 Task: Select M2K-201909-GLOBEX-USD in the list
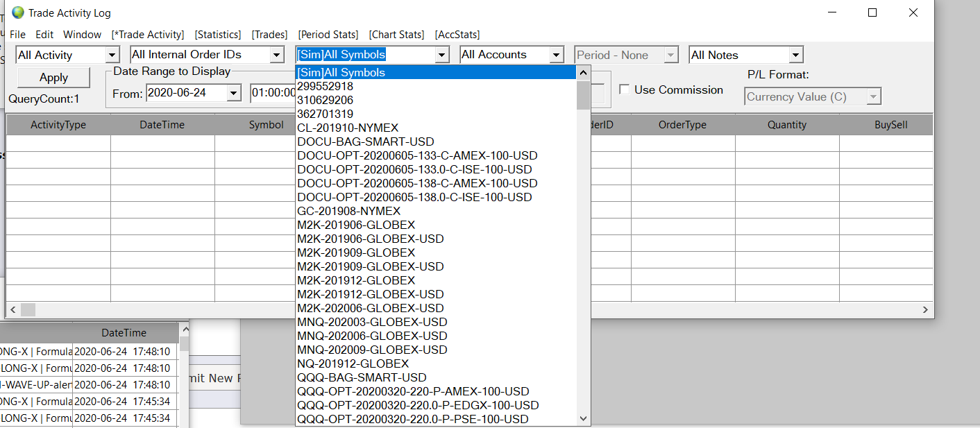[436, 266]
